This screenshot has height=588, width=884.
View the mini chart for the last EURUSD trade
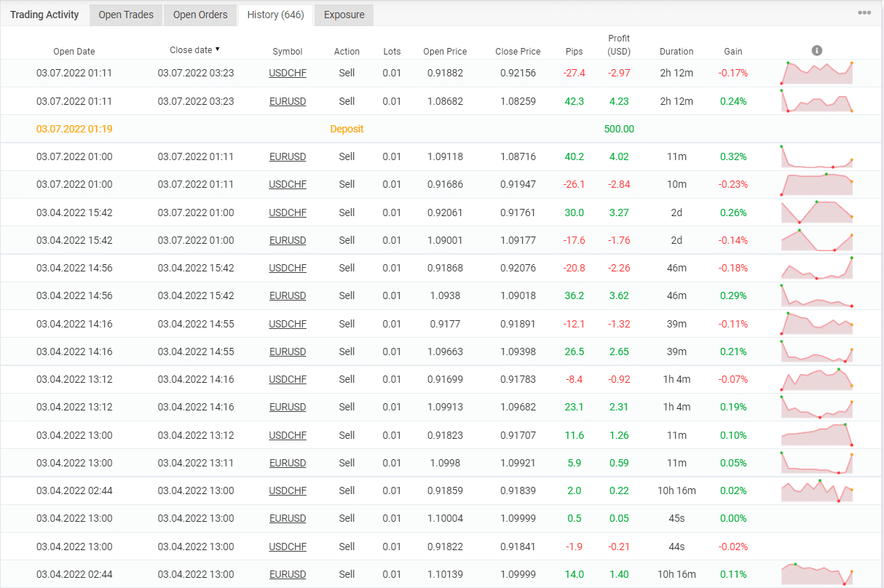[x=816, y=574]
